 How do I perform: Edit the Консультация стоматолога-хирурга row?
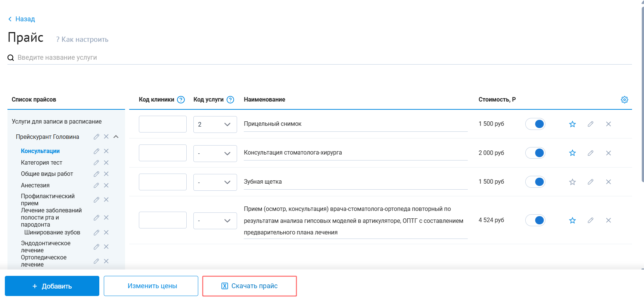(590, 153)
